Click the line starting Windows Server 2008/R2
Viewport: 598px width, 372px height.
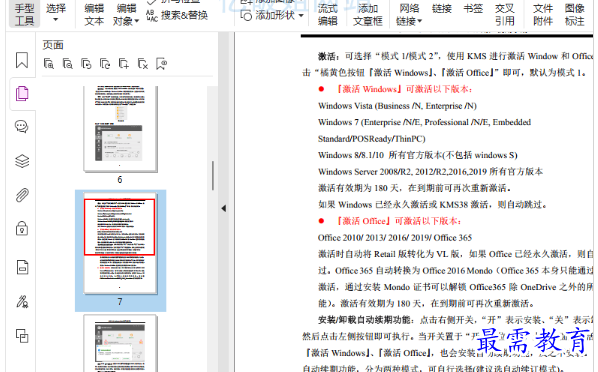[x=430, y=172]
